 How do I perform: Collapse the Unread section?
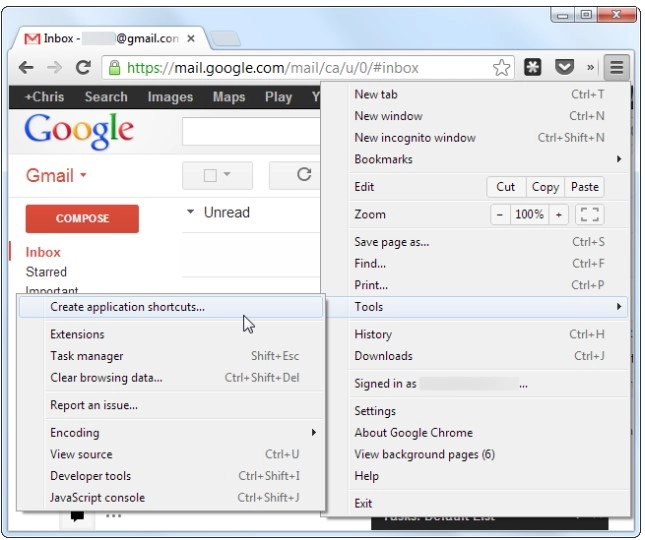point(190,212)
